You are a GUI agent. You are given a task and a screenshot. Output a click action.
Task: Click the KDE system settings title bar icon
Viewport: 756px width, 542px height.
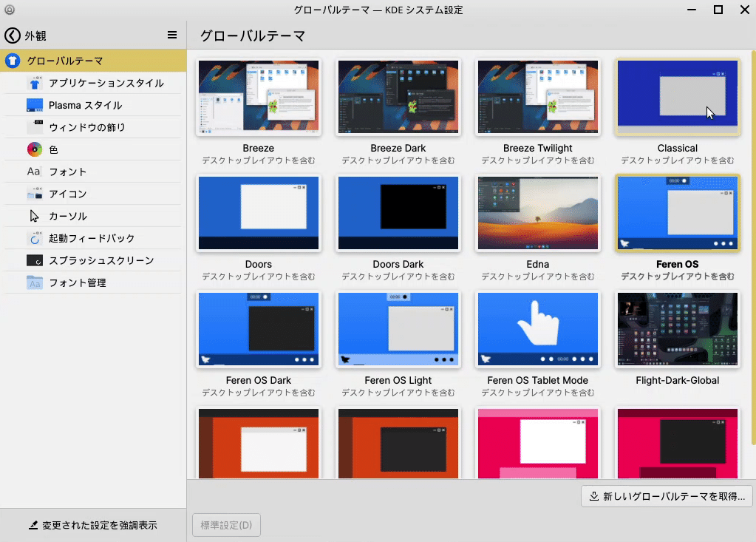point(10,10)
